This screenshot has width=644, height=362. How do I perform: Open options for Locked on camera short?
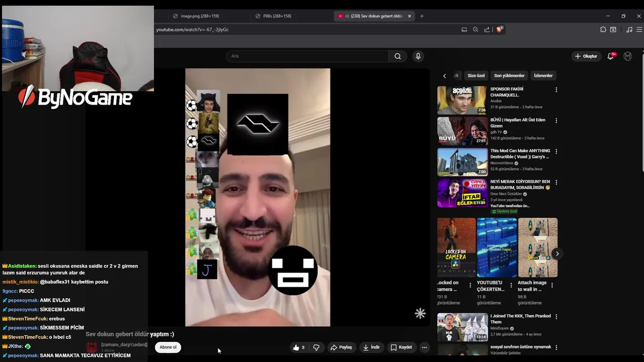(x=470, y=285)
